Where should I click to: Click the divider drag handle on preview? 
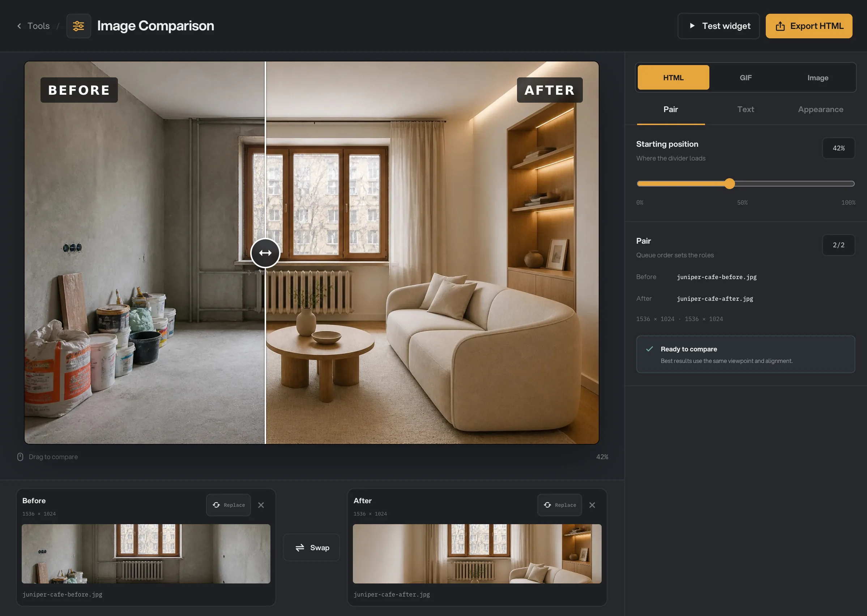[x=265, y=253]
